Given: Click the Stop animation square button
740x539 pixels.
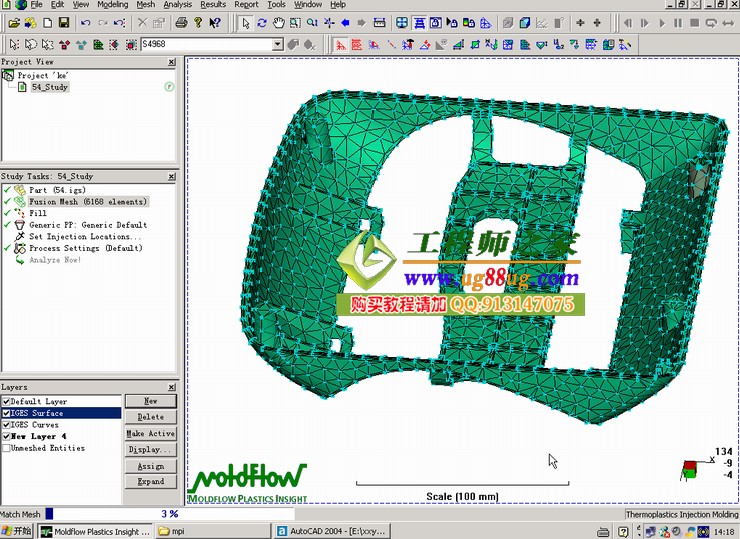Looking at the screenshot, I should point(694,23).
